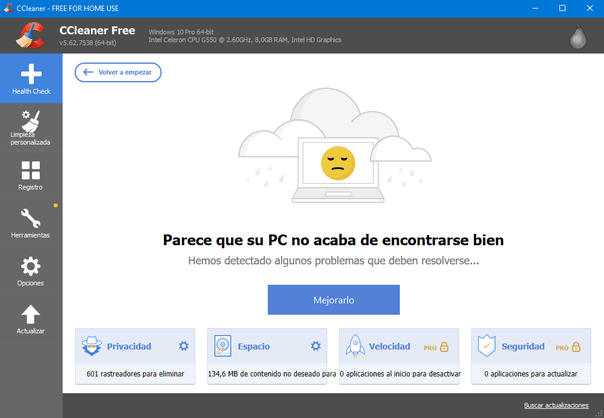Screen dimensions: 604x418
Task: Open Limpieza personalizada in sidebar
Action: coord(31,128)
